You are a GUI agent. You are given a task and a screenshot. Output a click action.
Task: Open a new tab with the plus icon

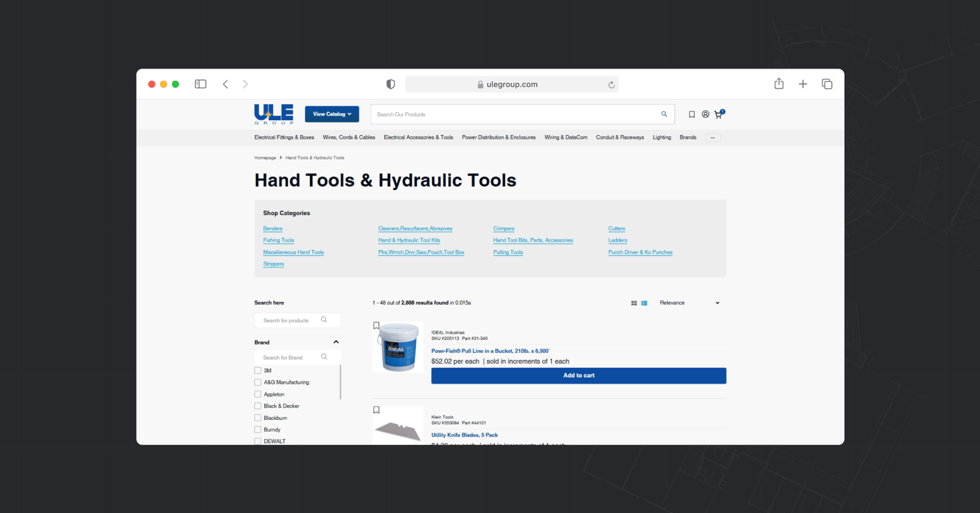click(803, 84)
